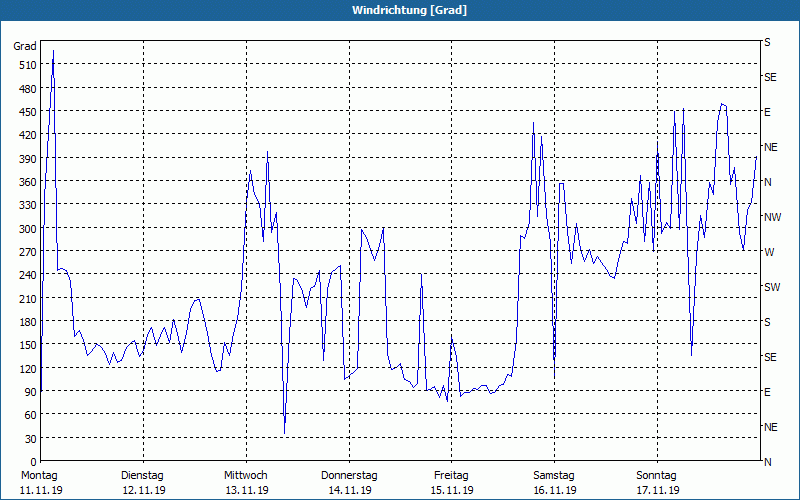The width and height of the screenshot is (800, 500).
Task: Select the "S" compass label level with 180
Action: pyautogui.click(x=767, y=322)
